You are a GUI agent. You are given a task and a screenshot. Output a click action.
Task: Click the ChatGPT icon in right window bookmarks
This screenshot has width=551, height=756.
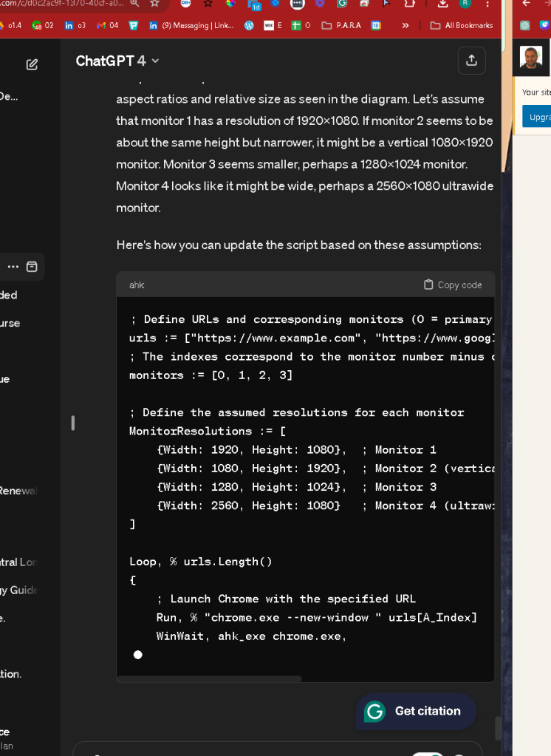point(525,25)
